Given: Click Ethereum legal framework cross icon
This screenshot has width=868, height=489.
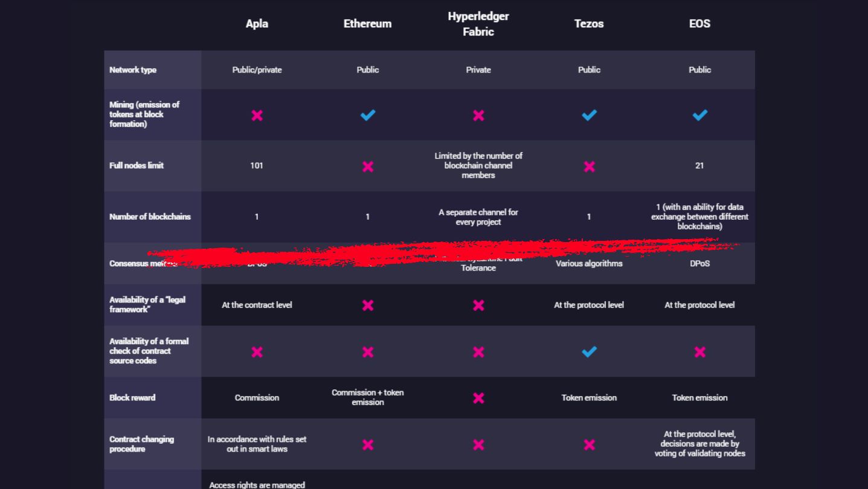Looking at the screenshot, I should [x=367, y=305].
